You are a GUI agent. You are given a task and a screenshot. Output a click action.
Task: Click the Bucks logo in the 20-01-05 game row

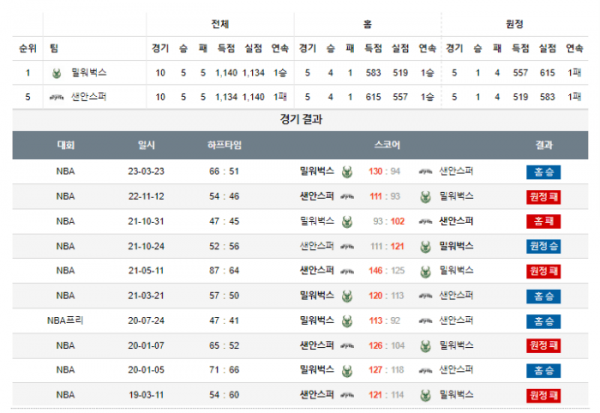[347, 371]
